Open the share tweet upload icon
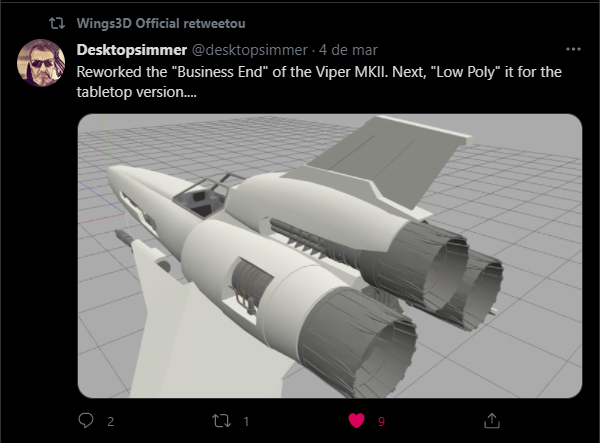The height and width of the screenshot is (443, 600). [x=492, y=420]
